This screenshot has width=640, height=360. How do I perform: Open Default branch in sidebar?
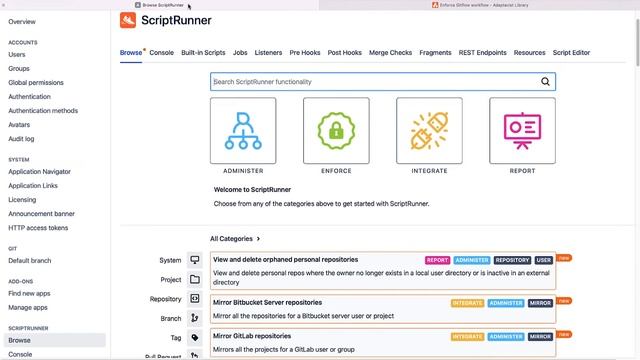click(x=30, y=260)
